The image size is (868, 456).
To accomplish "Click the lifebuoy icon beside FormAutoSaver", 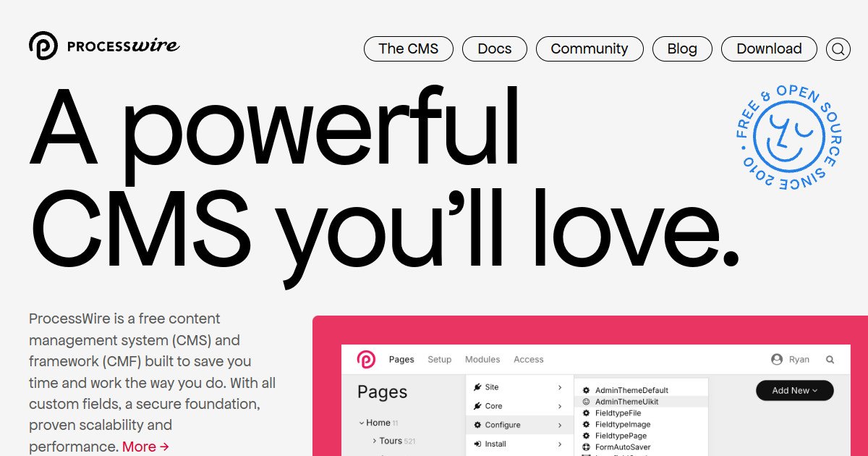I will coord(587,447).
